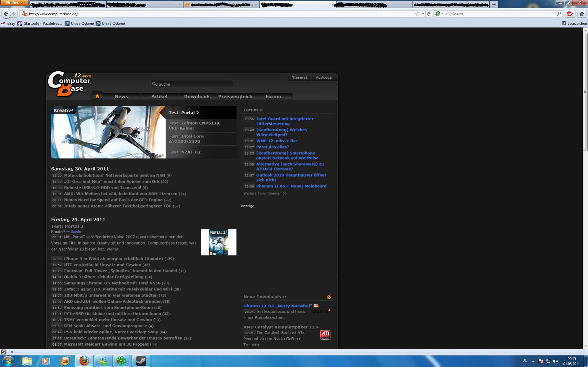Open the Lesezeichen bookmarks button
The height and width of the screenshot is (367, 588).
click(x=574, y=23)
